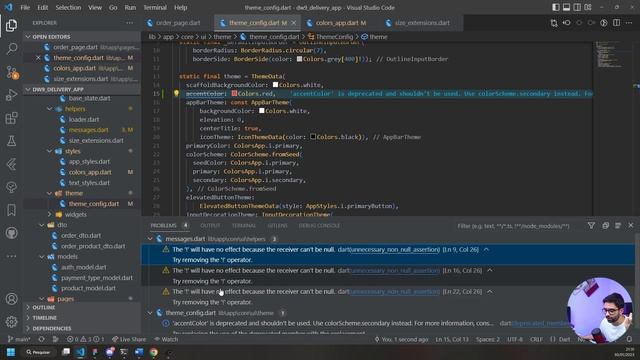The width and height of the screenshot is (640, 360).
Task: Expand the Timeline section
Action: point(44,318)
